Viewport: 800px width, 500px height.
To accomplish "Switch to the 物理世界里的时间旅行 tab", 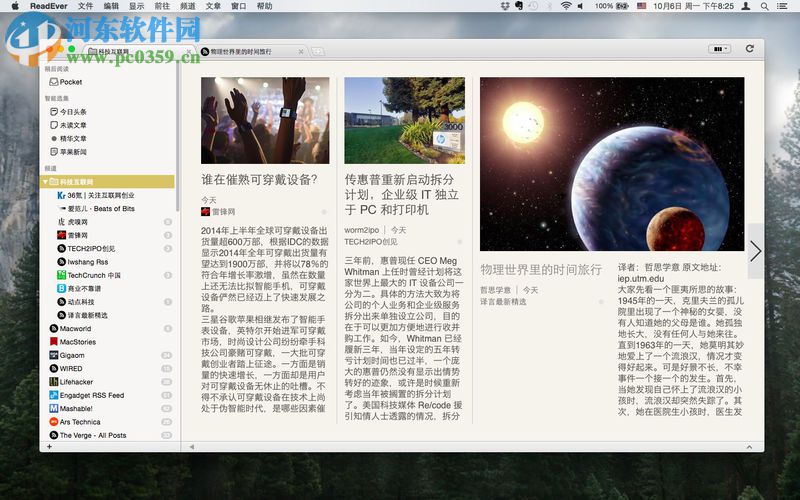I will 241,52.
